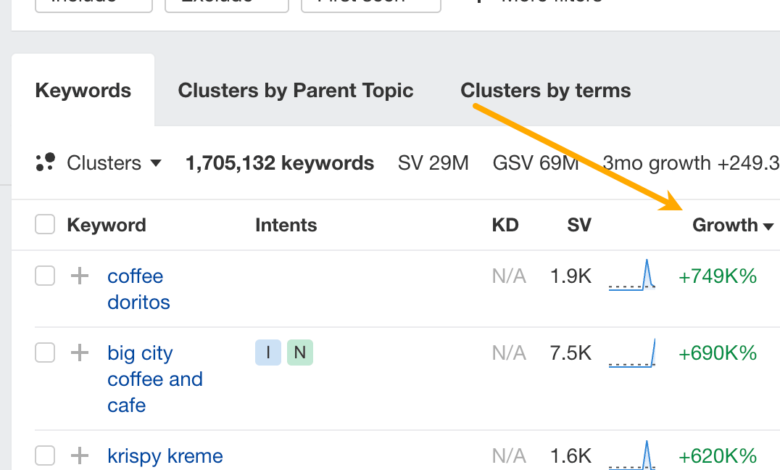This screenshot has width=780, height=470.
Task: Tick the krispy kreme row checkbox
Action: pos(45,456)
